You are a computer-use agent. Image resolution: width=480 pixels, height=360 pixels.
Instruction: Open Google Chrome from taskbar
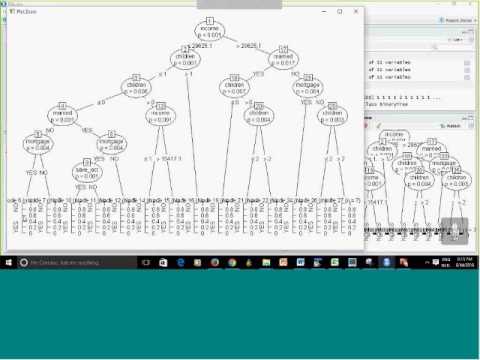[x=232, y=263]
